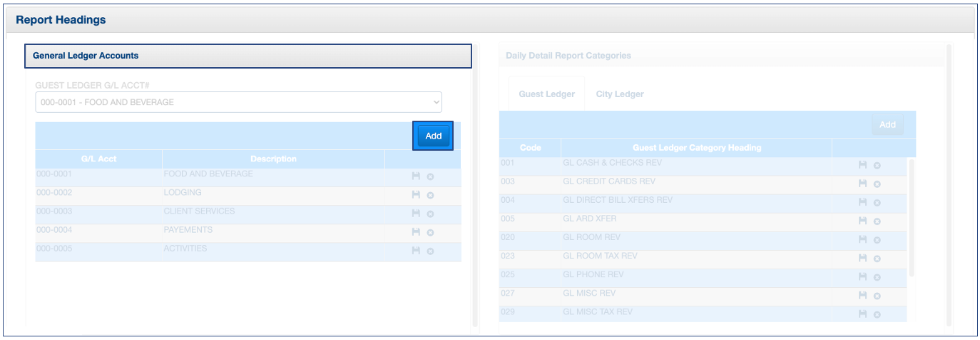This screenshot has width=980, height=340.
Task: Click save icon for GL MISC TAX REV
Action: coord(862,314)
